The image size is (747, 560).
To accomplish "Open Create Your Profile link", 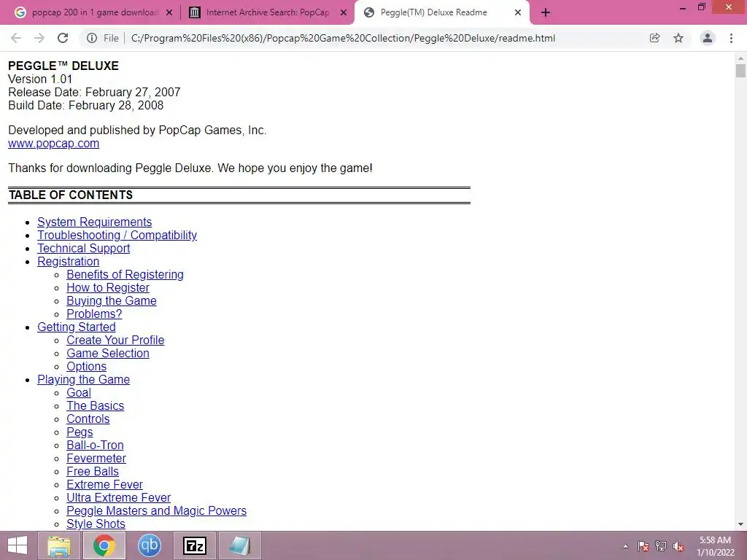I will pyautogui.click(x=115, y=340).
